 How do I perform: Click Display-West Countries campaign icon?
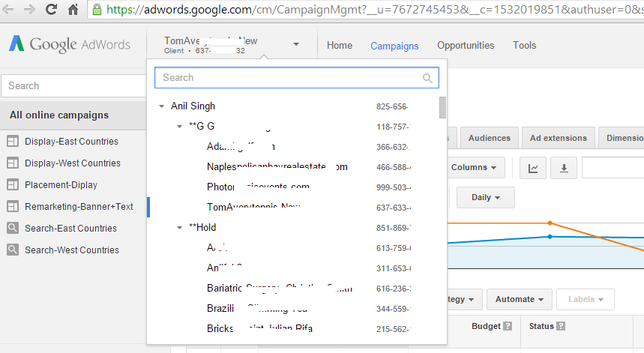pyautogui.click(x=13, y=163)
